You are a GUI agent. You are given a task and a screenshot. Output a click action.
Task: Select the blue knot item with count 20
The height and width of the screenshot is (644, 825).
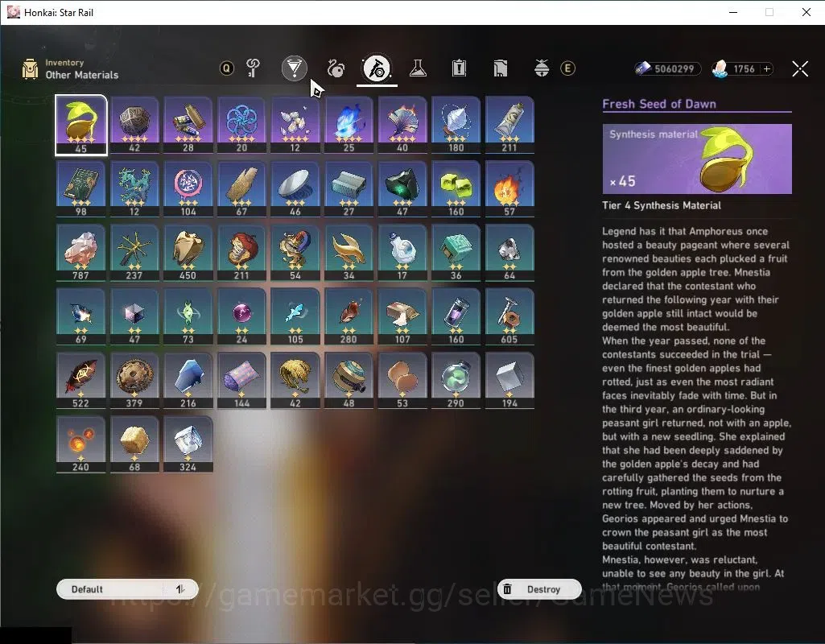point(241,126)
